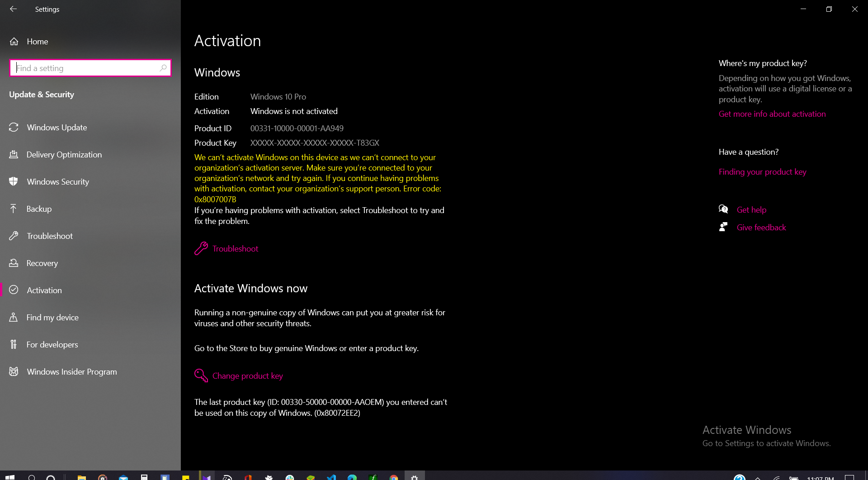The image size is (868, 480).
Task: Click the masked Product Key ending T83GX
Action: 315,143
